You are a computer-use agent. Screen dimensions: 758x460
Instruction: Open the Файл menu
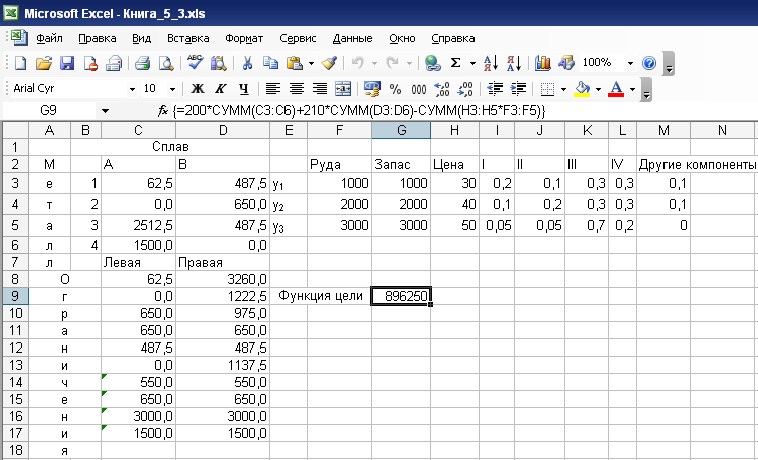tap(49, 38)
